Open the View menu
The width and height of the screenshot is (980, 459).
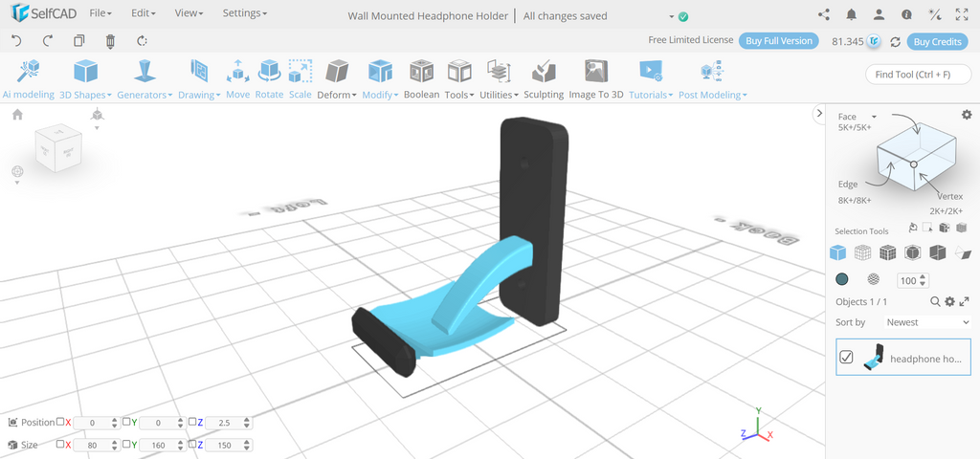pyautogui.click(x=189, y=13)
